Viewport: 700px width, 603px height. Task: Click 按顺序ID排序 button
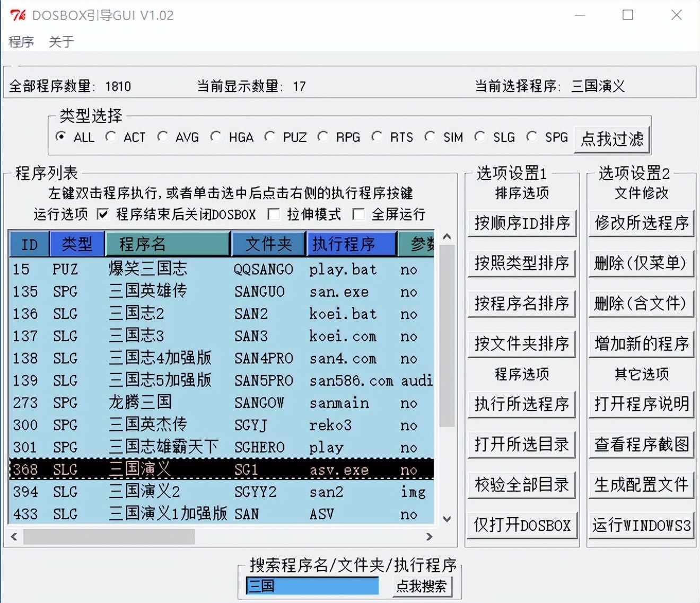point(522,223)
